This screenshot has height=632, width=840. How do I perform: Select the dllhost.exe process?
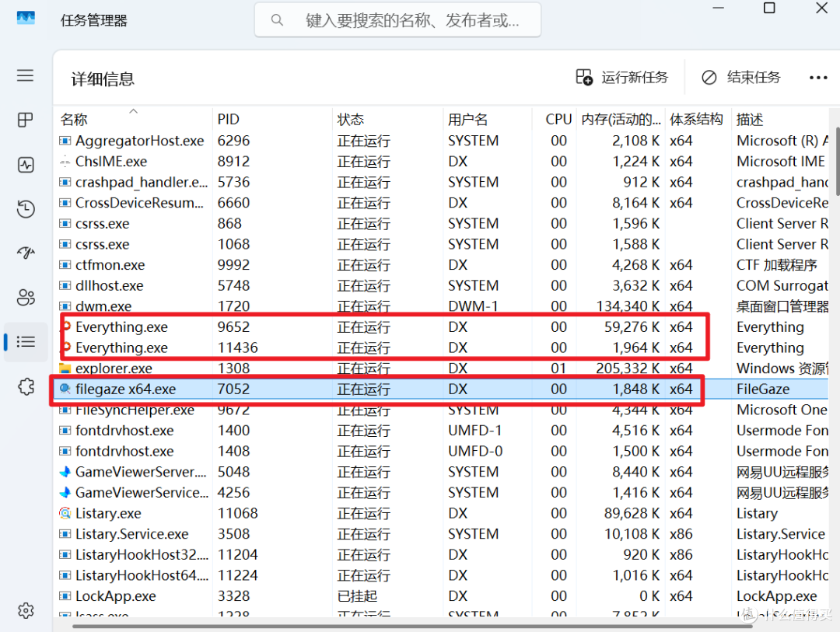[442, 285]
